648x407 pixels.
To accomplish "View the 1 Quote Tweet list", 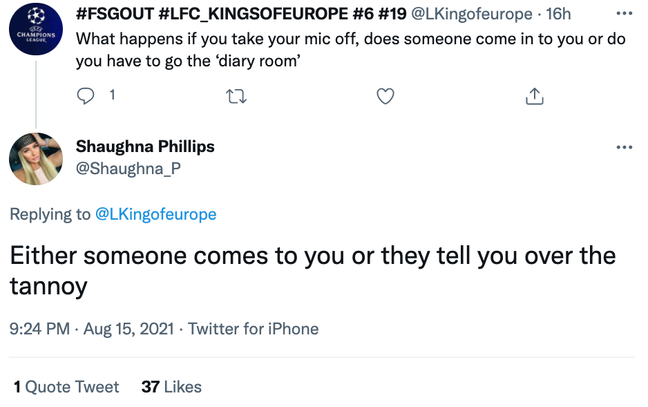I will point(66,387).
